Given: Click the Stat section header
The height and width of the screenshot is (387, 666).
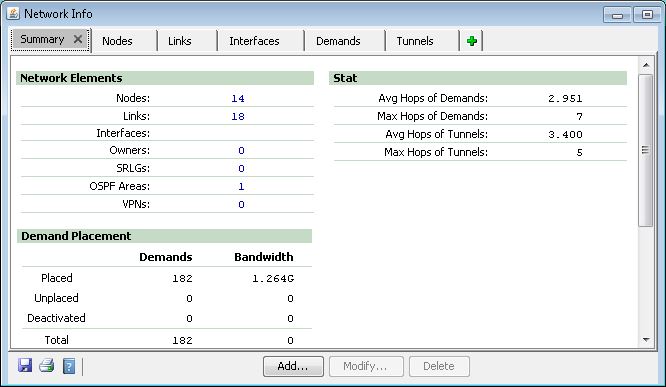Looking at the screenshot, I should point(478,78).
